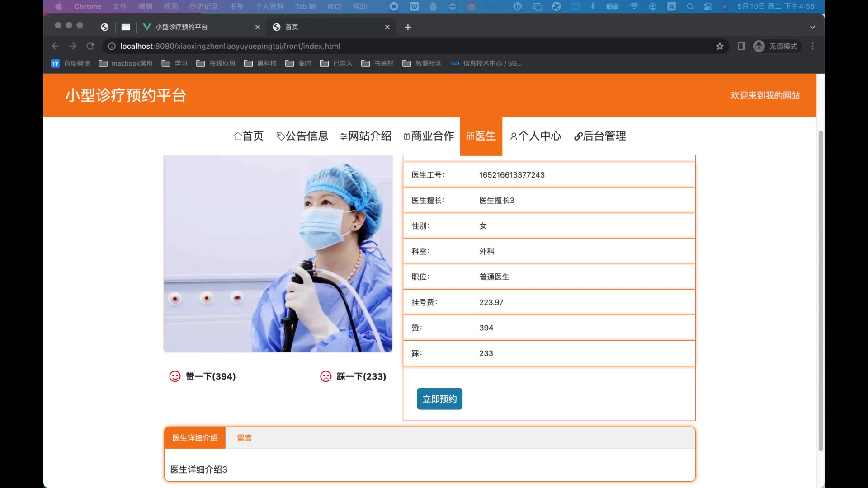
Task: Open Chrome three-dot menu
Action: (x=812, y=46)
